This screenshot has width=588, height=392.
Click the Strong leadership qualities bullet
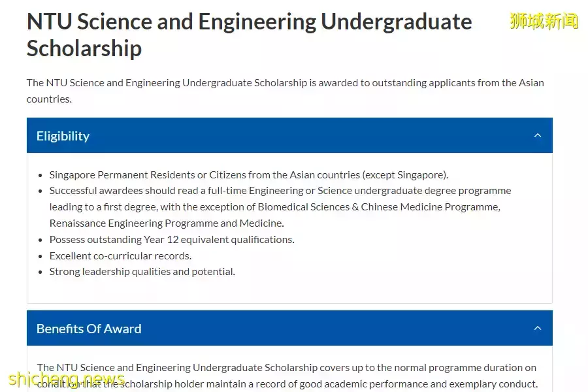click(x=142, y=272)
